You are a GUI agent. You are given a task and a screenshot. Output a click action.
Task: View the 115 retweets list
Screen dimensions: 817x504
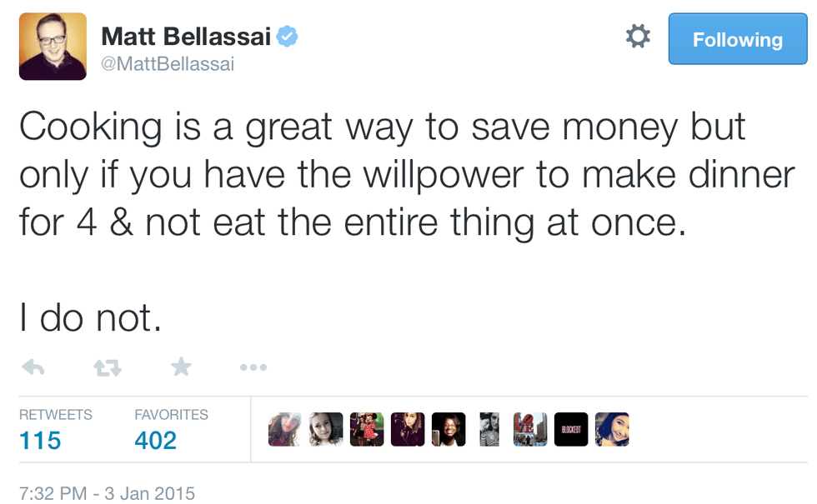40,439
